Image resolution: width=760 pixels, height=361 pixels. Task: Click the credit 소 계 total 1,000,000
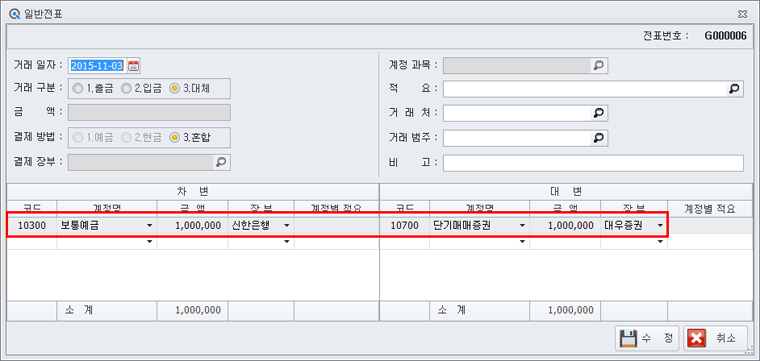point(565,310)
